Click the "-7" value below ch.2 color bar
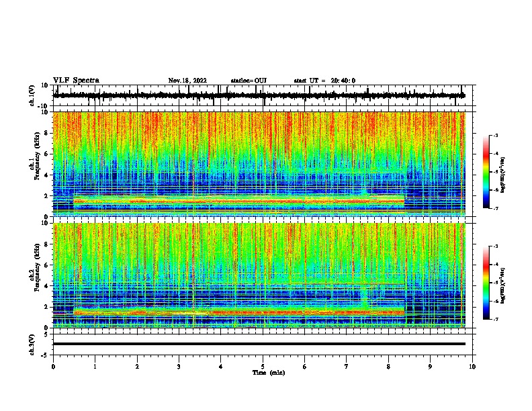This screenshot has width=532, height=411. (495, 319)
